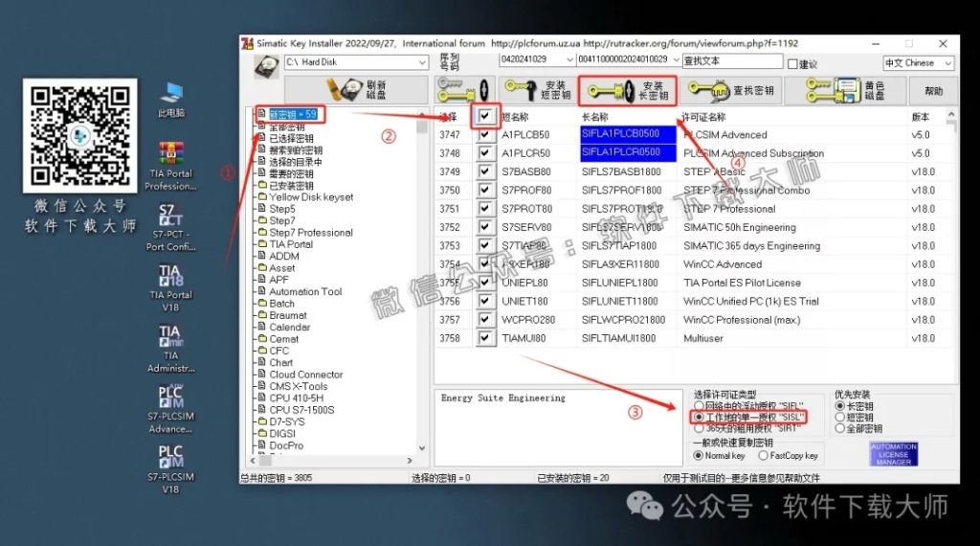
Task: Launch the TIA Administrator desktop icon
Action: click(x=170, y=348)
